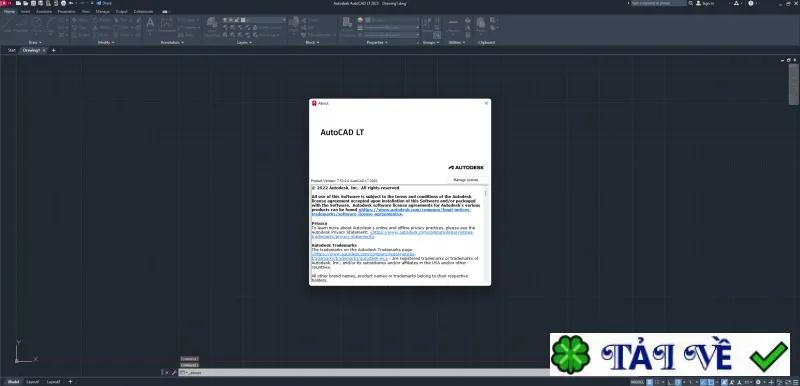Click the color wheel in Properties panel

(360, 20)
